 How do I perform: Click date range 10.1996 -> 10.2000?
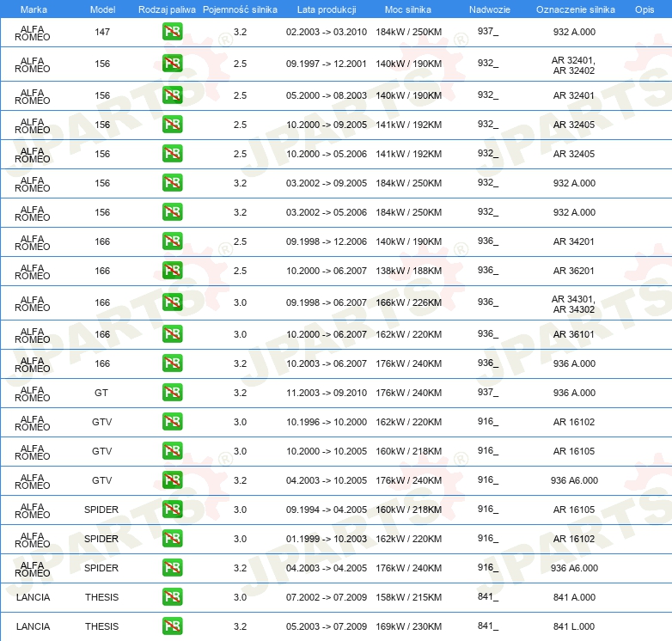pyautogui.click(x=327, y=422)
